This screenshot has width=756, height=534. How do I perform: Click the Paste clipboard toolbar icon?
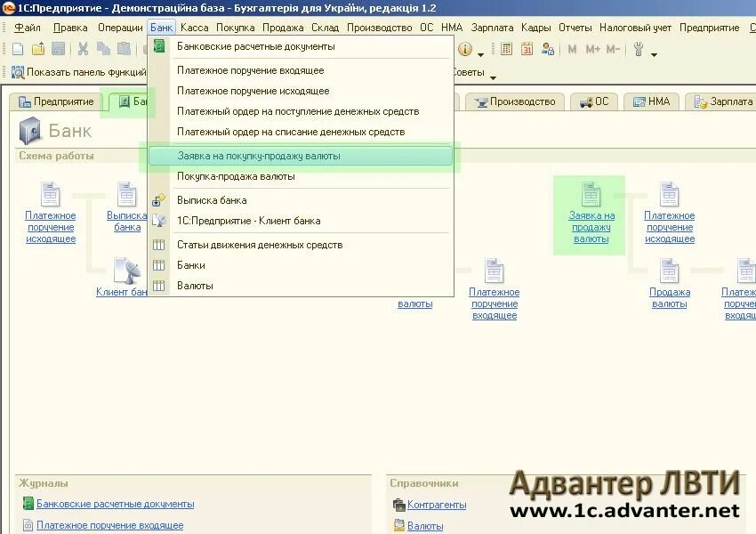[x=124, y=49]
